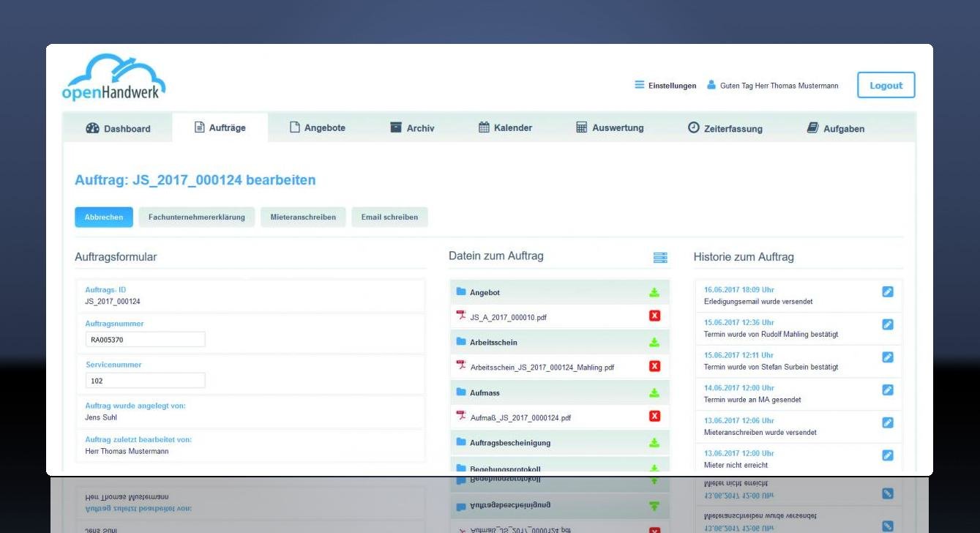
Task: Edit history entry 16.06.2017 18:09 Uhr
Action: click(888, 291)
